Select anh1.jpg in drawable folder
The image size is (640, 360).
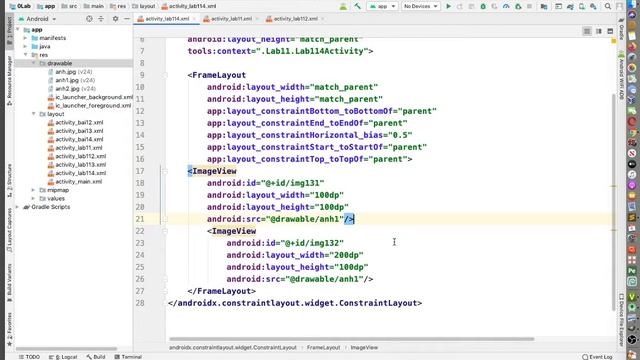tap(72, 80)
